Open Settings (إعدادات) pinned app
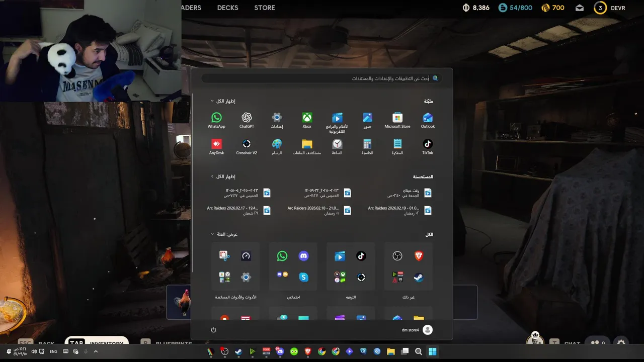This screenshot has height=362, width=644. click(x=277, y=120)
